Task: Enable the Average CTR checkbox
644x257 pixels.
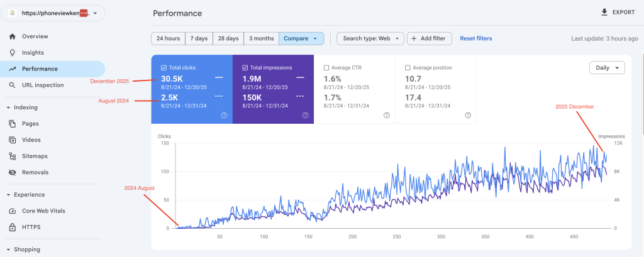Action: tap(326, 68)
